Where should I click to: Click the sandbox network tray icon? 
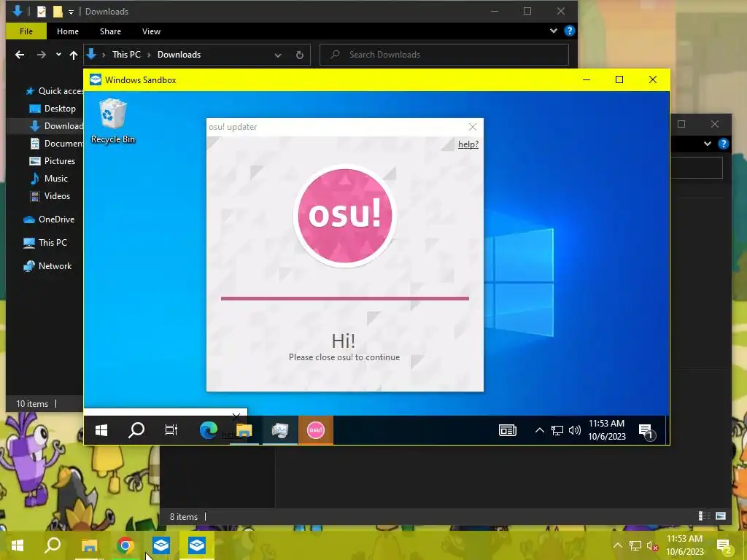557,430
